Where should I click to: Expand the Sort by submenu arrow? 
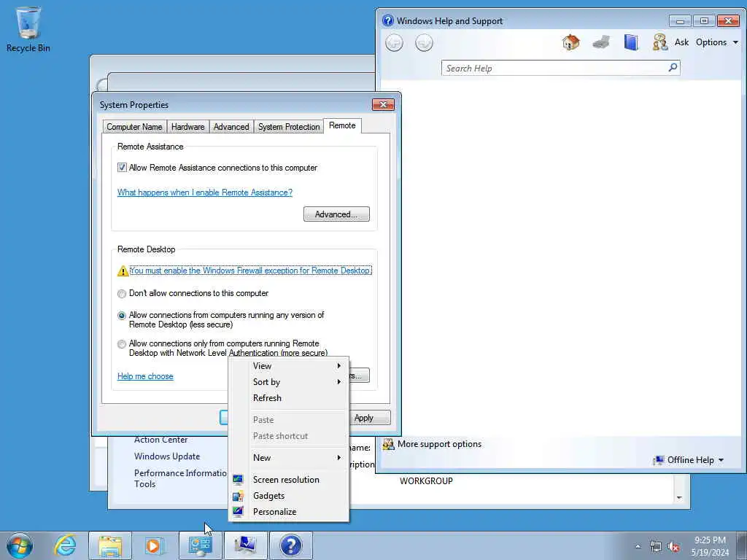click(x=338, y=382)
